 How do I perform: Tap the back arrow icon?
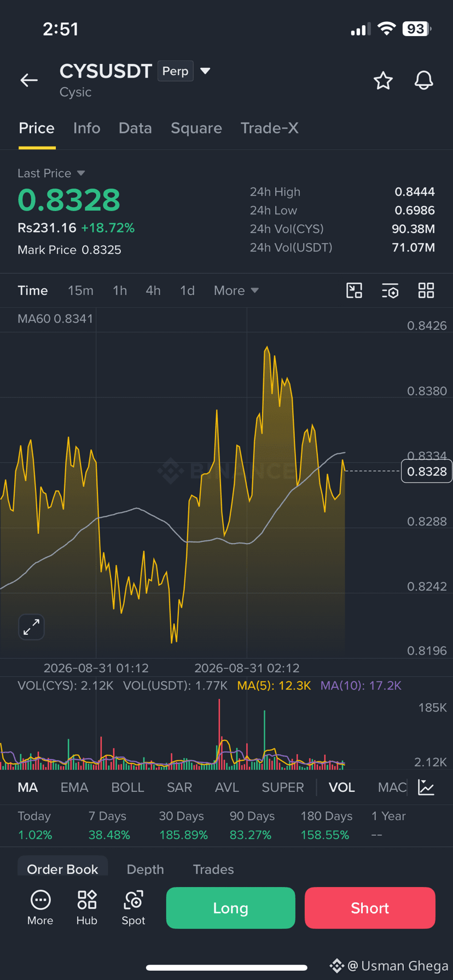click(29, 80)
